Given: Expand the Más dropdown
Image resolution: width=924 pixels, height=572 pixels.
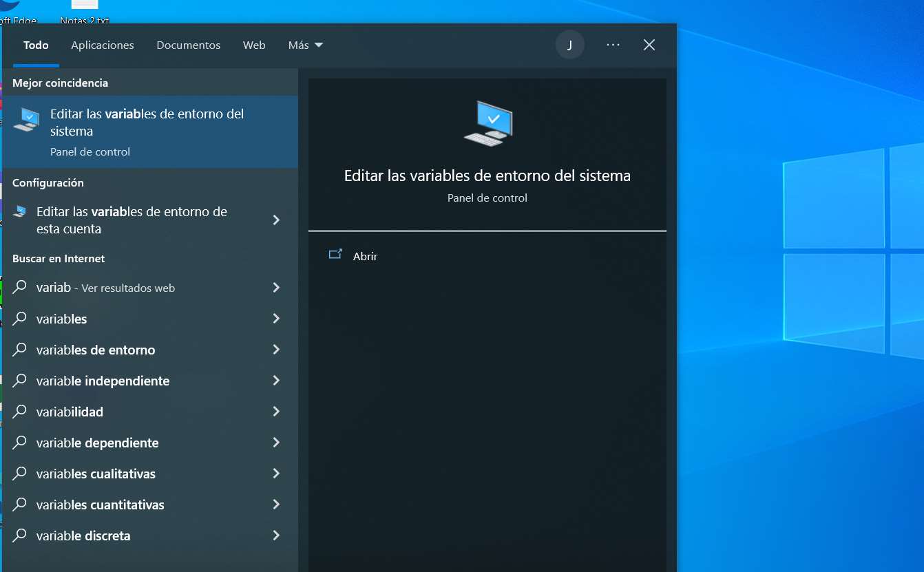Looking at the screenshot, I should point(305,44).
